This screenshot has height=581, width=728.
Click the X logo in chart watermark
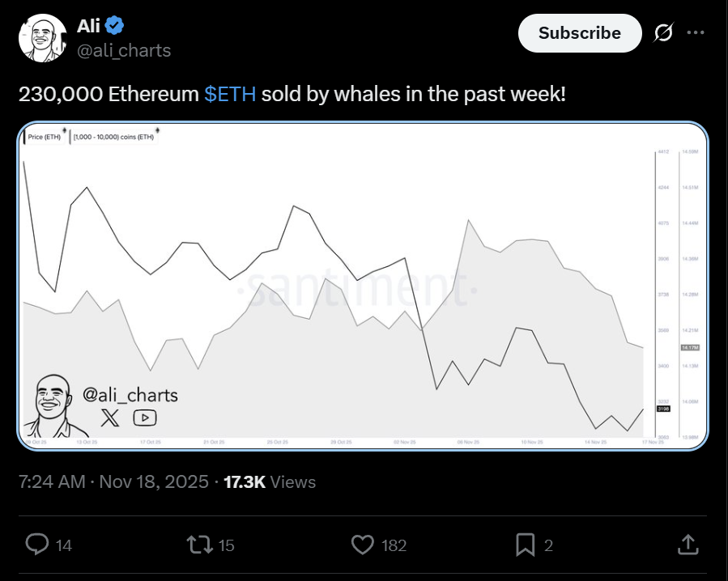tap(110, 418)
